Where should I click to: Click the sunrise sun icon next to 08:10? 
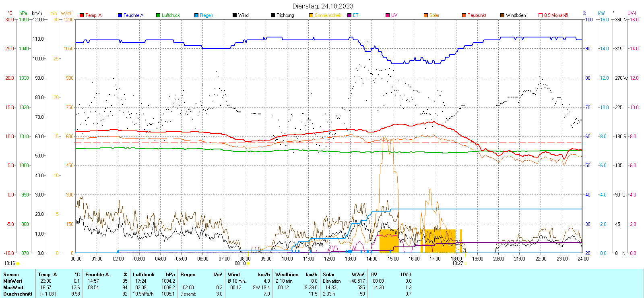(x=248, y=264)
